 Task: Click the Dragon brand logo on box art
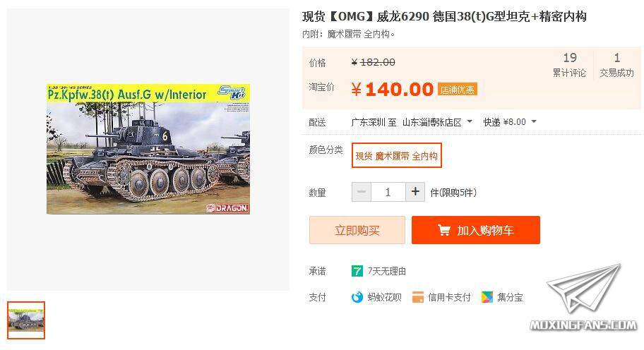[227, 208]
